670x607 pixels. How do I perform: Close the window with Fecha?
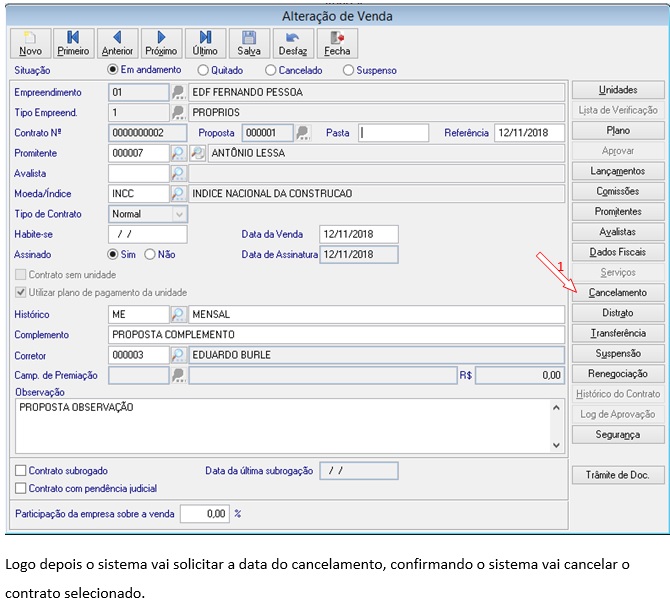pos(337,43)
